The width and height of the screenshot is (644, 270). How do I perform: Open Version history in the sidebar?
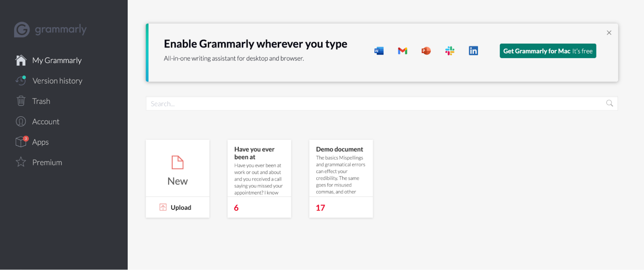(57, 81)
